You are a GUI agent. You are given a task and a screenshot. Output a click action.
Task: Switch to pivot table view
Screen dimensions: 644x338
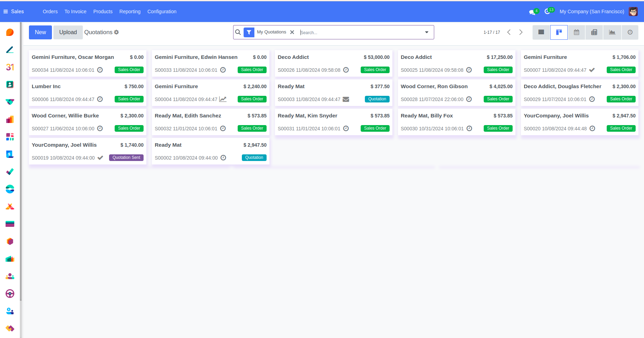point(594,32)
